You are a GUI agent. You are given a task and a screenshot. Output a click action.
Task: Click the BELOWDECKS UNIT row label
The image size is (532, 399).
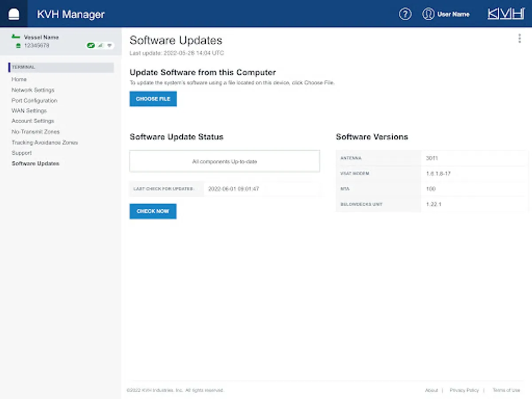[361, 204]
